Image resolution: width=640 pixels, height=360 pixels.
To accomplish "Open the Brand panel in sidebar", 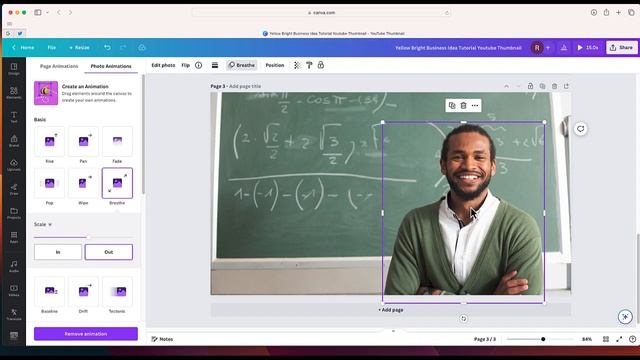I will pyautogui.click(x=14, y=141).
